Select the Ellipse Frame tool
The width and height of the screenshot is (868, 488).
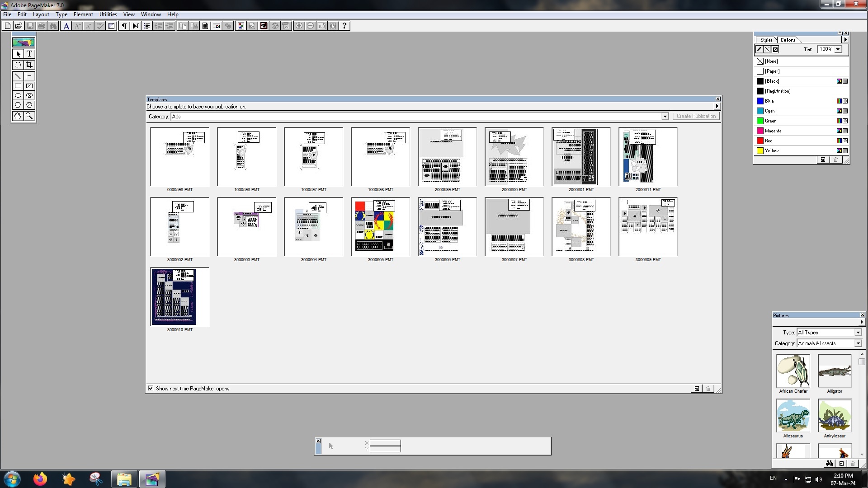coord(29,95)
